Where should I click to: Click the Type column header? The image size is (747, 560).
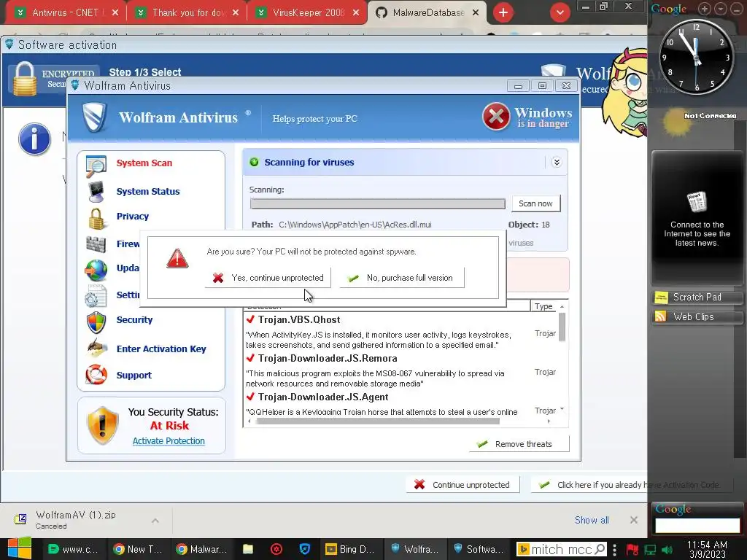pyautogui.click(x=543, y=306)
